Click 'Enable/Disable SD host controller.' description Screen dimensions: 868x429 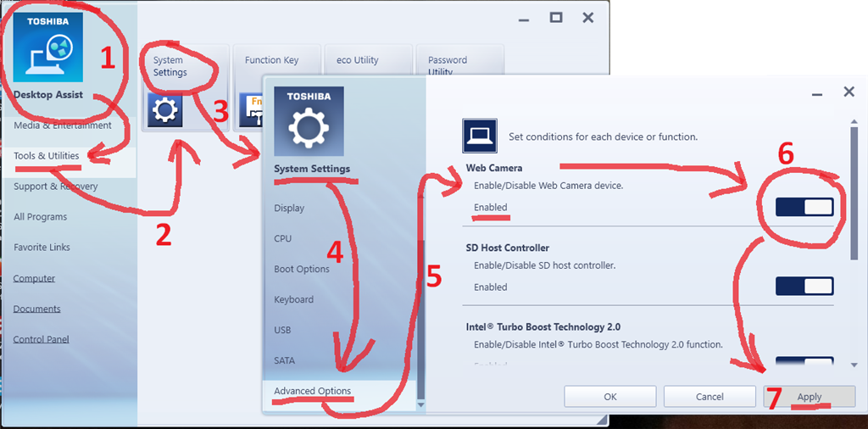pyautogui.click(x=545, y=265)
